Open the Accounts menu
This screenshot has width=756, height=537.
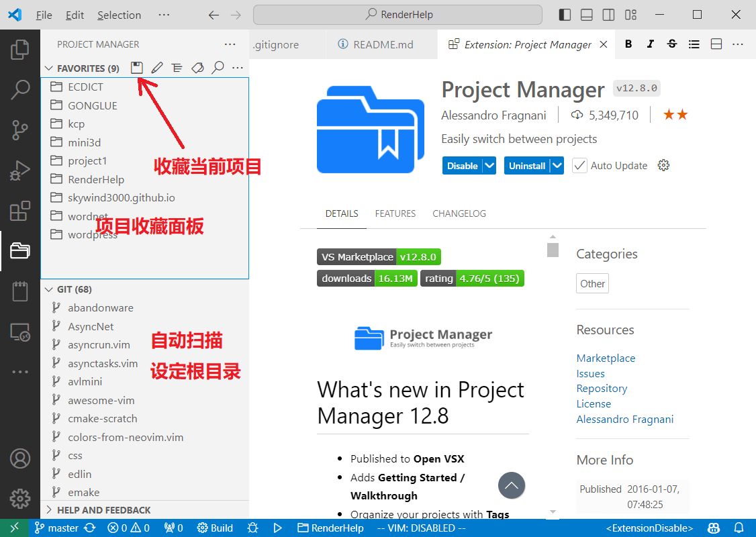pos(19,458)
